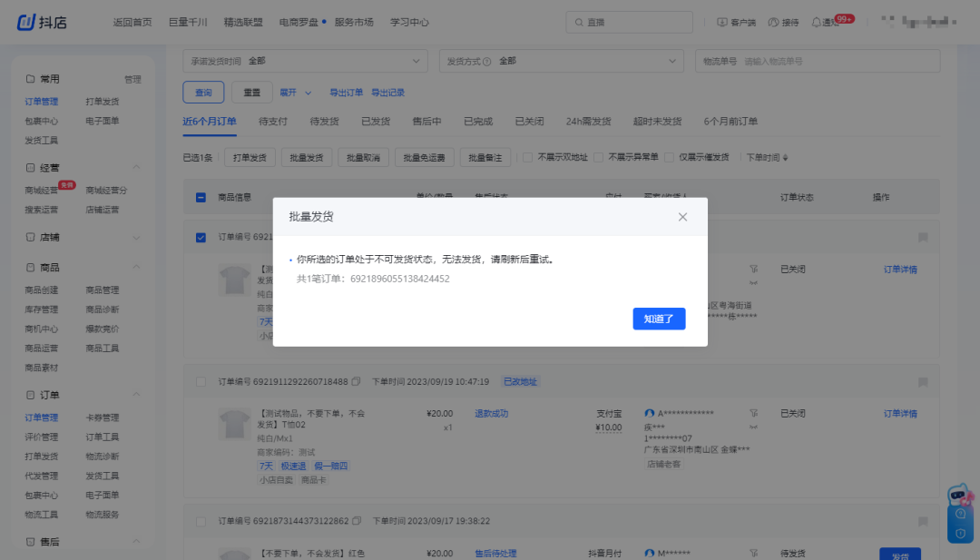Click 知道了 button in dialog

(x=659, y=319)
